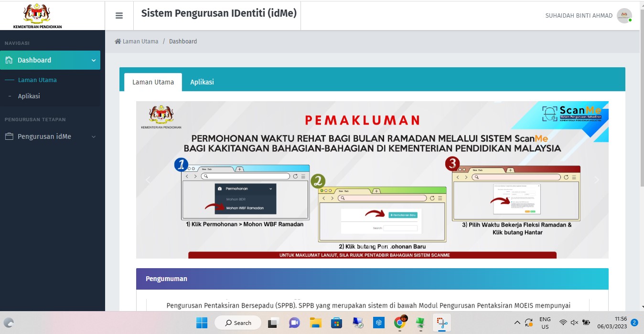644x334 pixels.
Task: Open Aplikasi in the sidebar navigation
Action: coord(29,96)
